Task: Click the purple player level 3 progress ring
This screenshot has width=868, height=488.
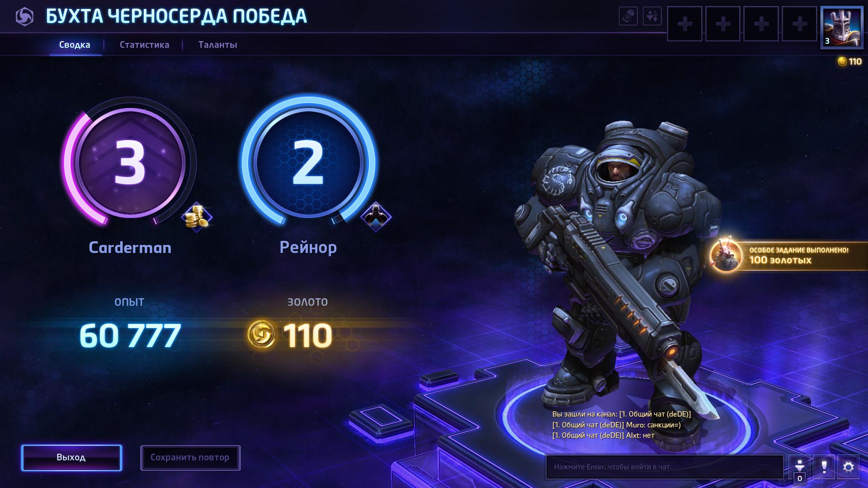Action: pyautogui.click(x=130, y=163)
